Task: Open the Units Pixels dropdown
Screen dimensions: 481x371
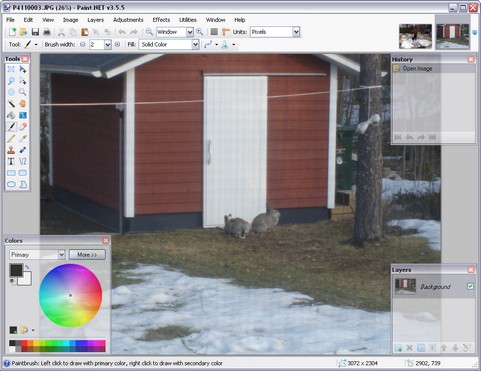Action: pos(296,32)
